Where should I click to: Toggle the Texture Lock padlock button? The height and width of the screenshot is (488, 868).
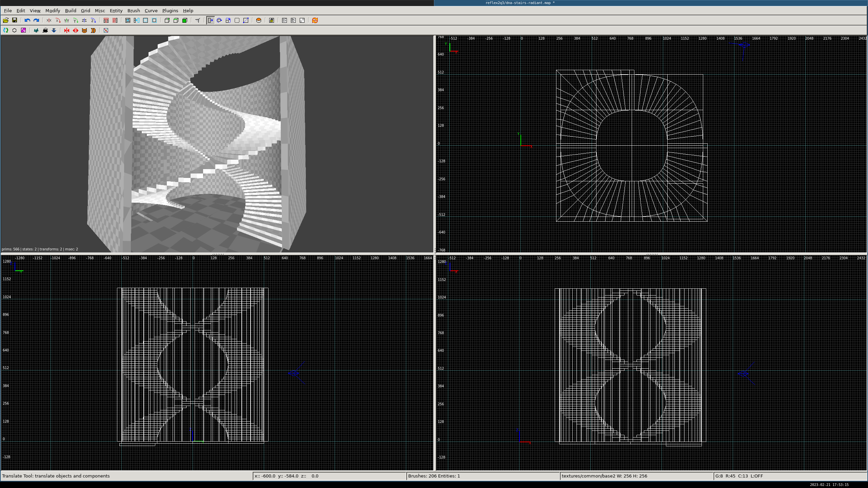click(x=272, y=20)
